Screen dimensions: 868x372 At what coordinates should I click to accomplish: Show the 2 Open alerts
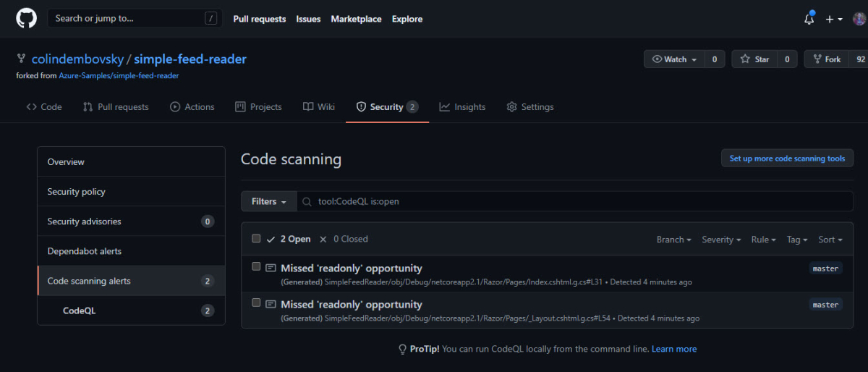(x=289, y=239)
